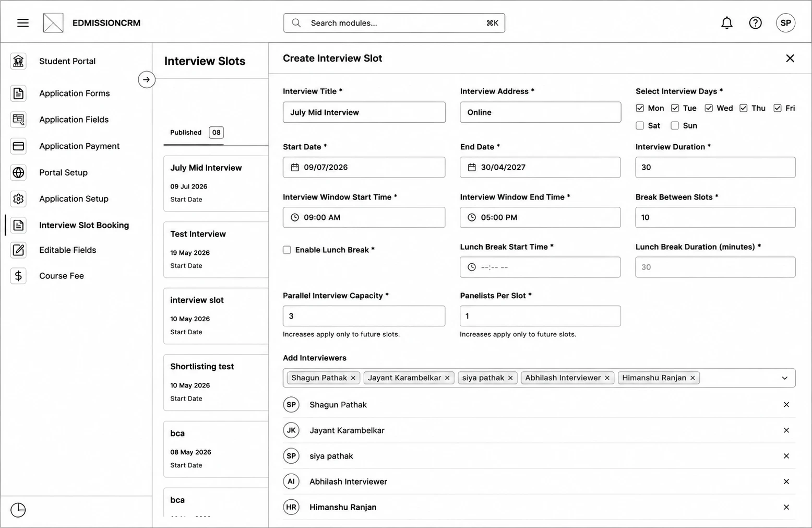Expand the Add Interviewers dropdown arrow

(784, 378)
